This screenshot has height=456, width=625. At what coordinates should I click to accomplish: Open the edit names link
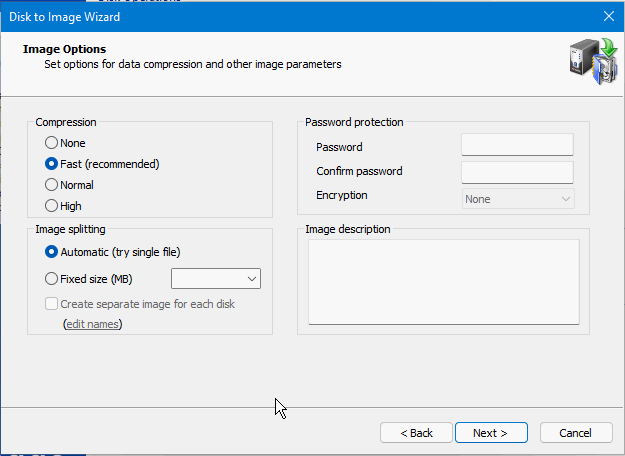[x=93, y=325]
